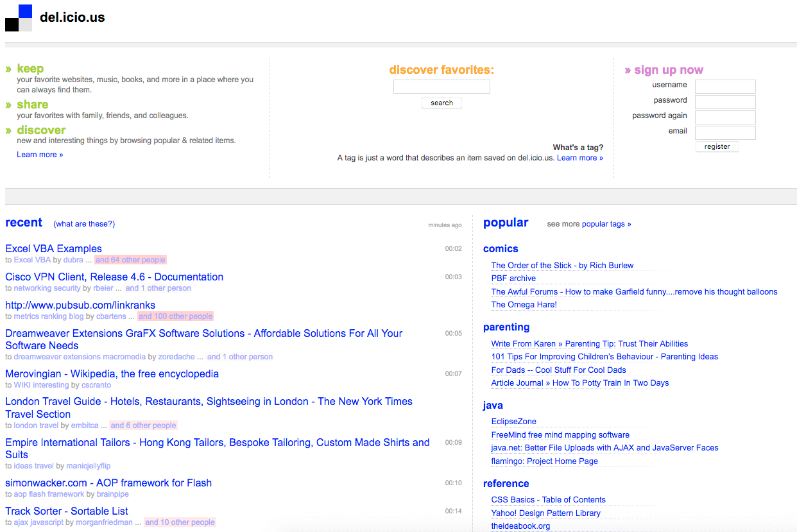Click the register button
Viewport: 797px width, 532px height.
point(717,147)
